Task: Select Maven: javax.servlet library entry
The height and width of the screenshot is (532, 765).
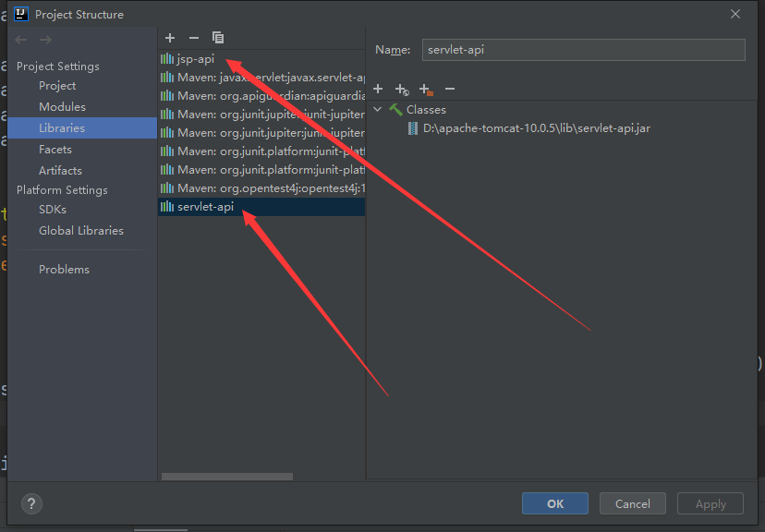Action: point(261,78)
